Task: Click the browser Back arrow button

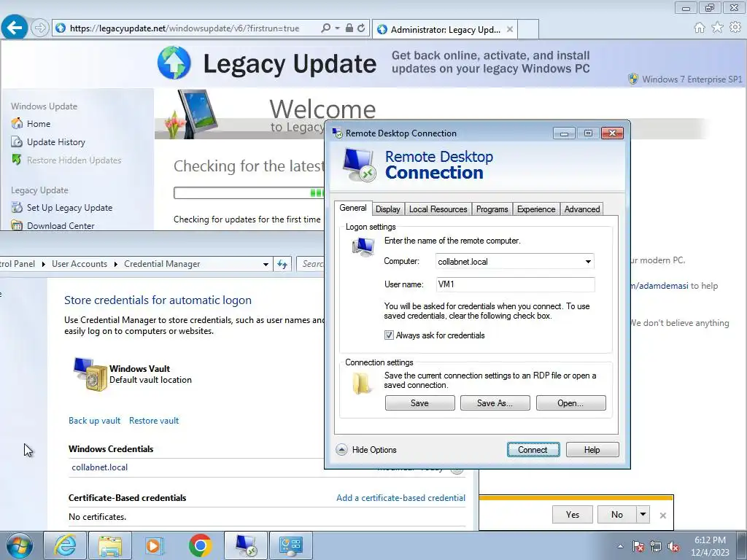Action: 15,28
